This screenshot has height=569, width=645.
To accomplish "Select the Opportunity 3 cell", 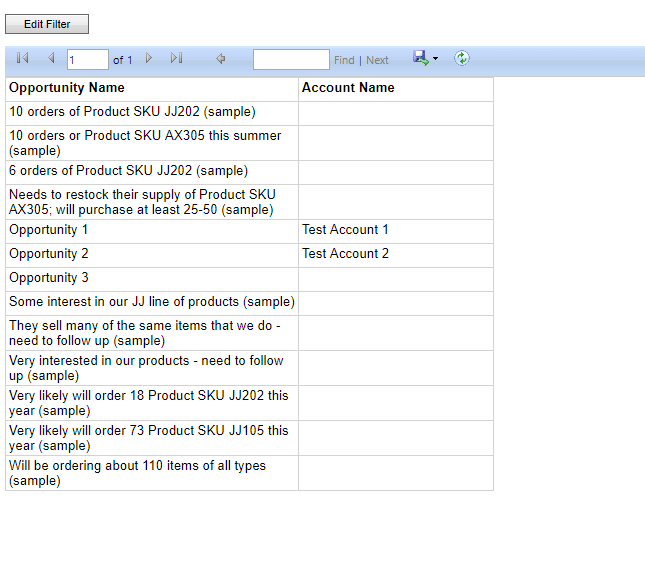I will (x=152, y=279).
